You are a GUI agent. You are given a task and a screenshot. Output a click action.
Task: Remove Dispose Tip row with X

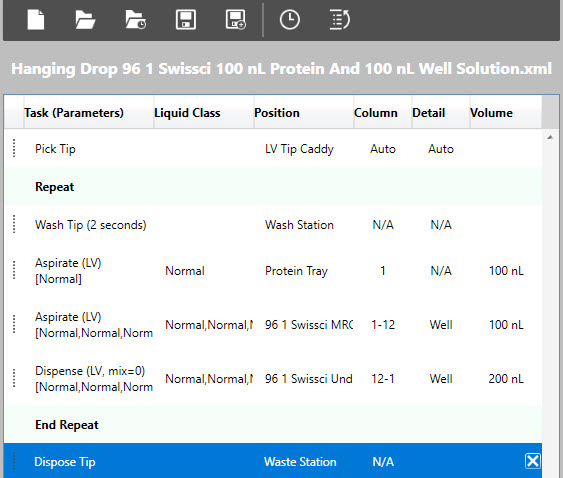pos(532,461)
